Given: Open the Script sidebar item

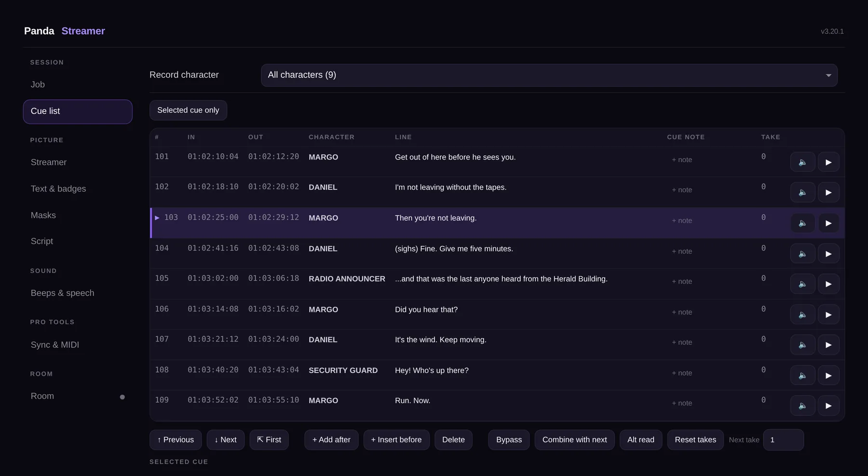Looking at the screenshot, I should click(x=78, y=241).
